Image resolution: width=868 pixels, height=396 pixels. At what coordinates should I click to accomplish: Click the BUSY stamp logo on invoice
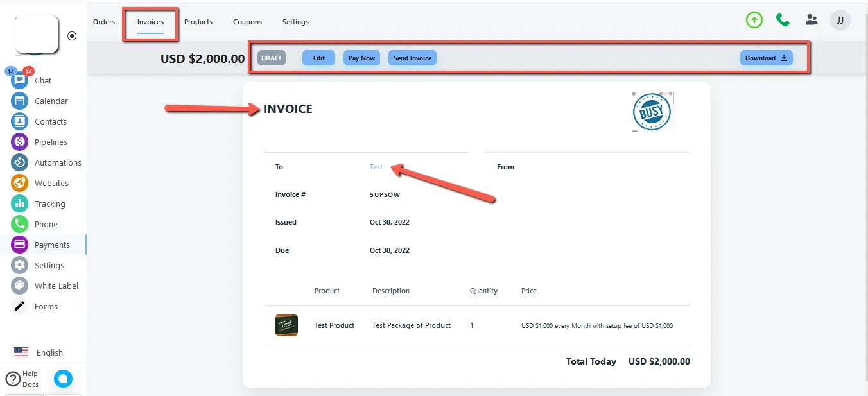click(652, 112)
